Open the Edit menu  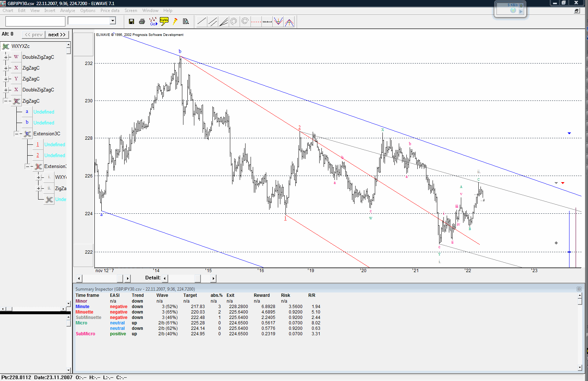click(22, 11)
